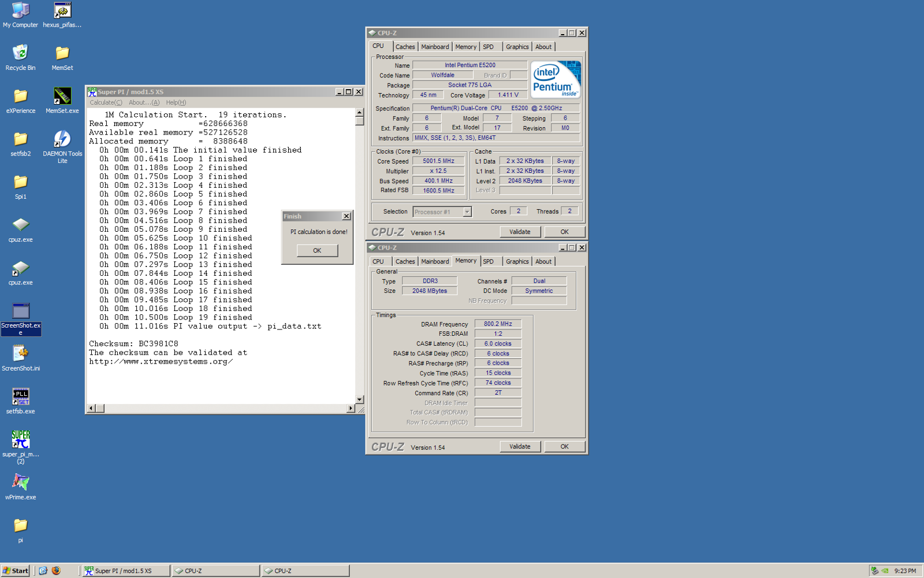Activate second CPU-Z taskbar button
Image resolution: width=924 pixels, height=578 pixels.
pos(305,570)
